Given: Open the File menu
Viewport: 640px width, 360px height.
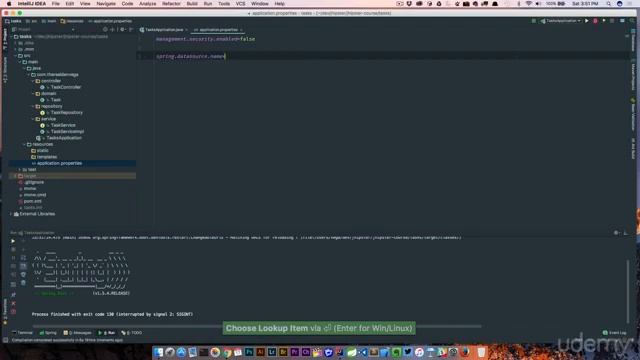Looking at the screenshot, I should click(56, 4).
